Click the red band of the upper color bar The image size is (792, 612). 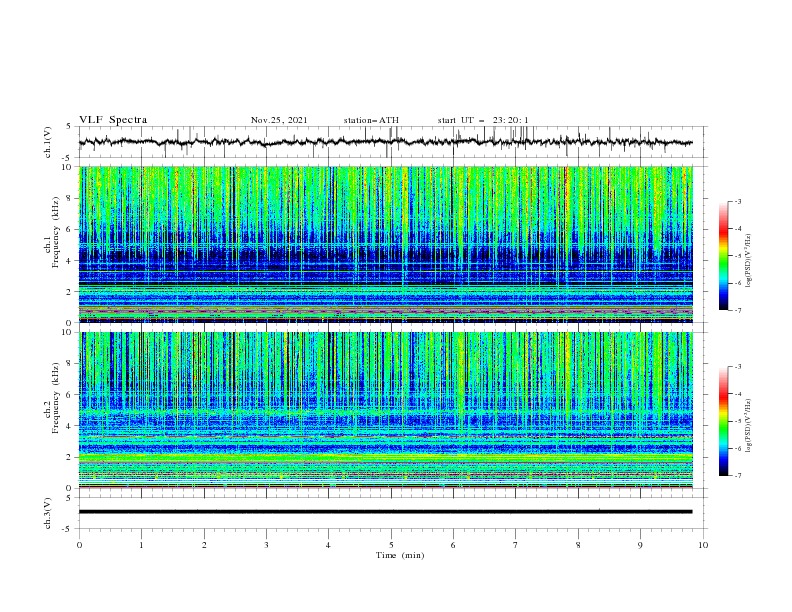tap(723, 230)
